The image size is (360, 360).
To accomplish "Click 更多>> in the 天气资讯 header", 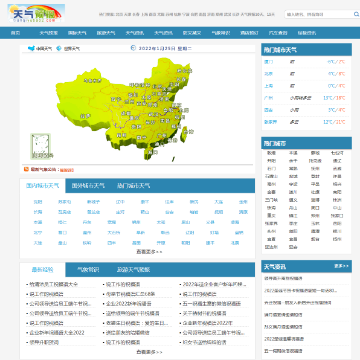I will 341,266.
